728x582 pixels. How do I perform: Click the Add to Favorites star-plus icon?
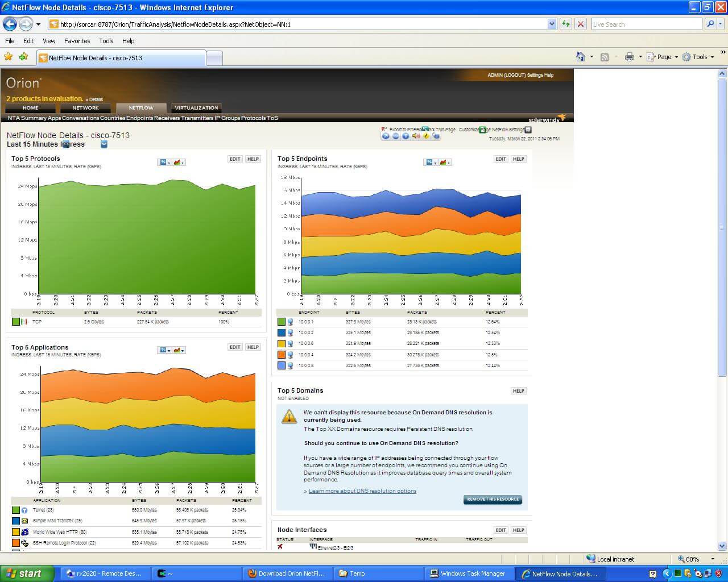pyautogui.click(x=24, y=57)
